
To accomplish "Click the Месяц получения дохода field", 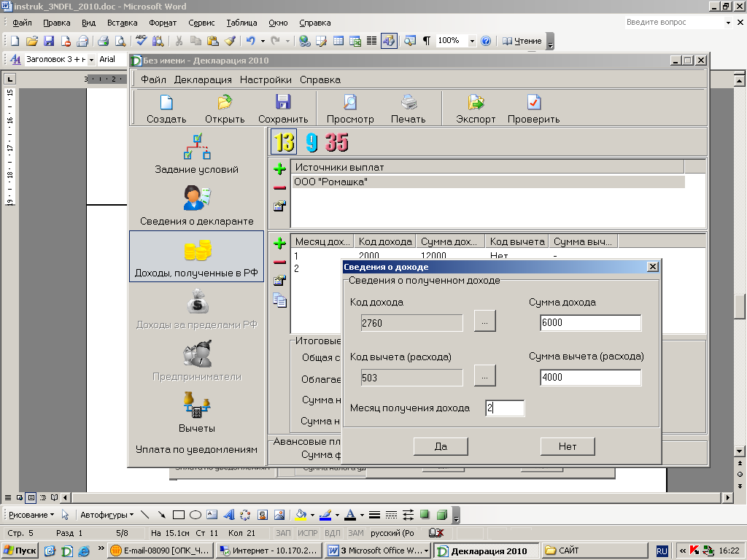I will pos(505,408).
